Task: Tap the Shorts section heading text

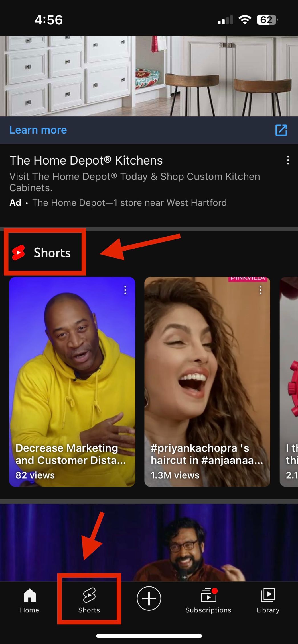Action: click(52, 253)
